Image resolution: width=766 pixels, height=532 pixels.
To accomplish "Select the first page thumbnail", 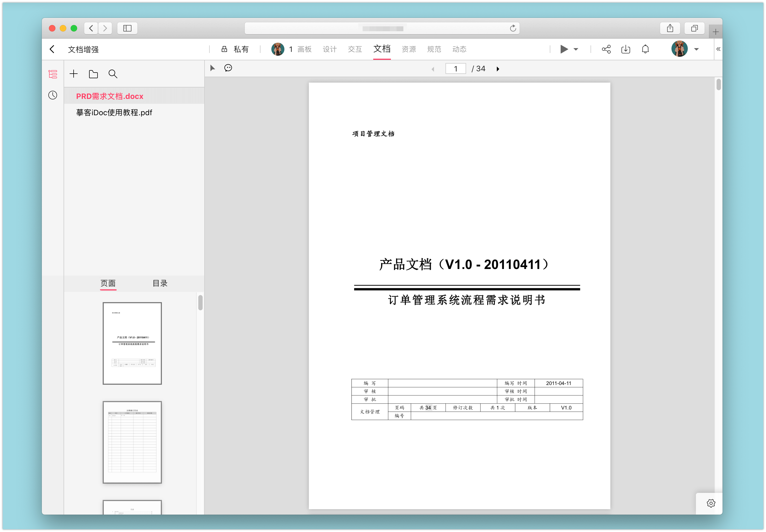I will (x=132, y=343).
